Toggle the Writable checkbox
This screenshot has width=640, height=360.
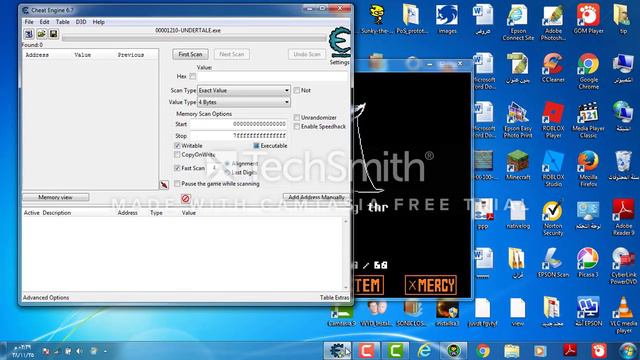coord(177,146)
